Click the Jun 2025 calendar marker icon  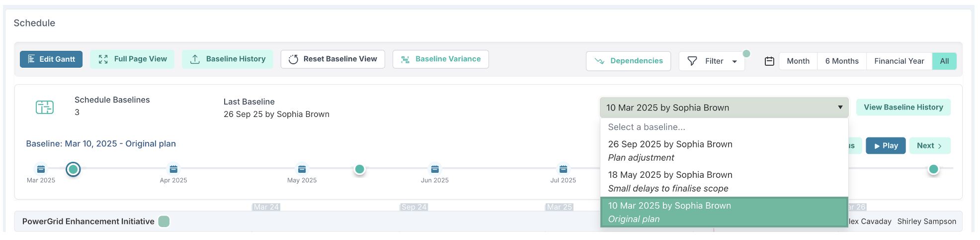[435, 169]
